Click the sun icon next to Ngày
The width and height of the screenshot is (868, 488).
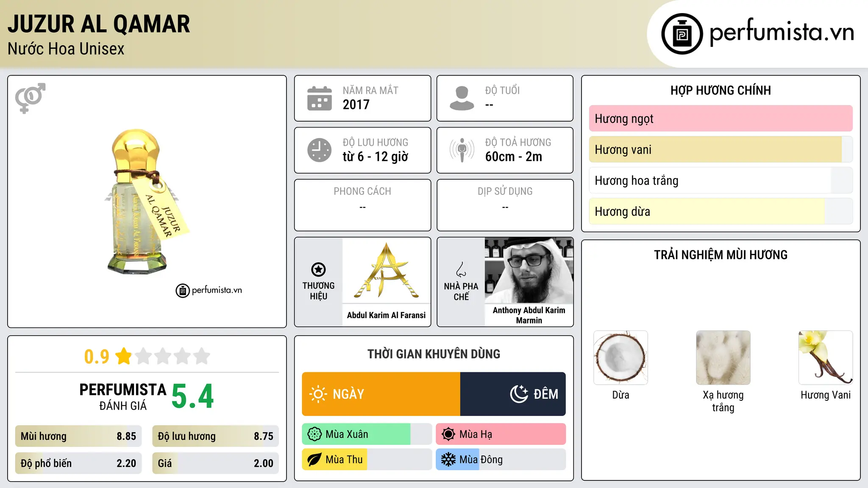(x=318, y=394)
